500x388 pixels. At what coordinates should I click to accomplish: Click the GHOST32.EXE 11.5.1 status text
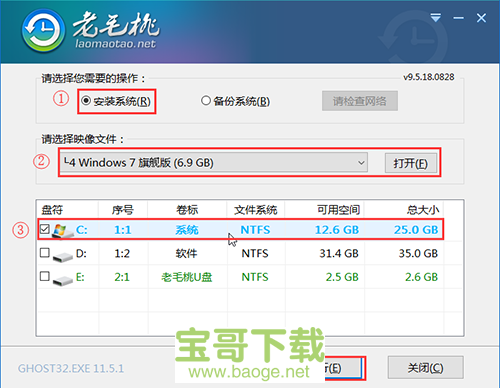point(71,368)
